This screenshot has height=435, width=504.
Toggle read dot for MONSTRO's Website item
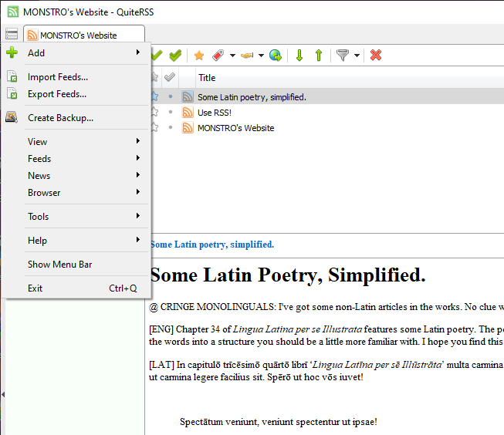171,127
